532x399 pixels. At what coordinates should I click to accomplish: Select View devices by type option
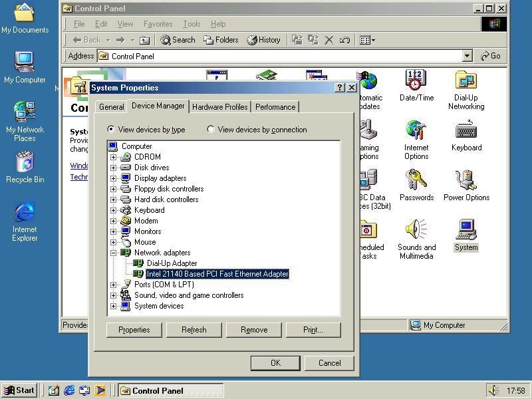pos(111,130)
